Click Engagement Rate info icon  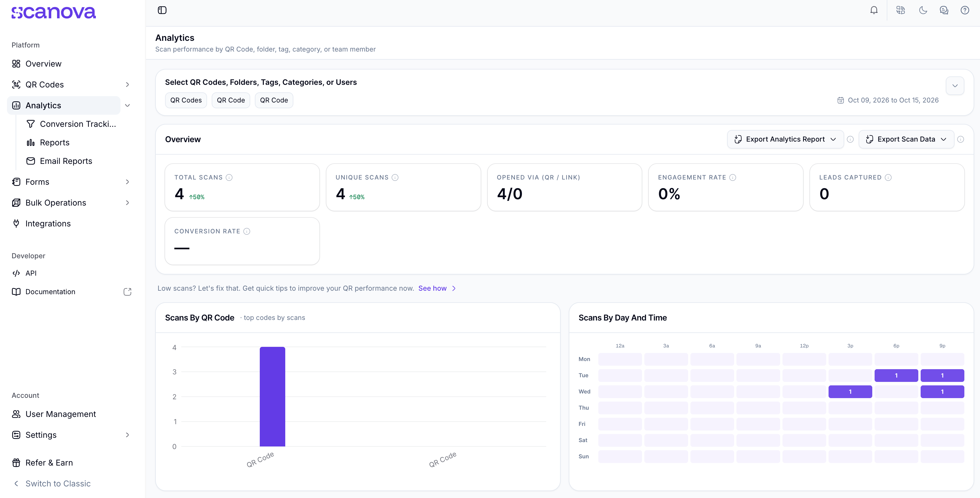pyautogui.click(x=733, y=177)
